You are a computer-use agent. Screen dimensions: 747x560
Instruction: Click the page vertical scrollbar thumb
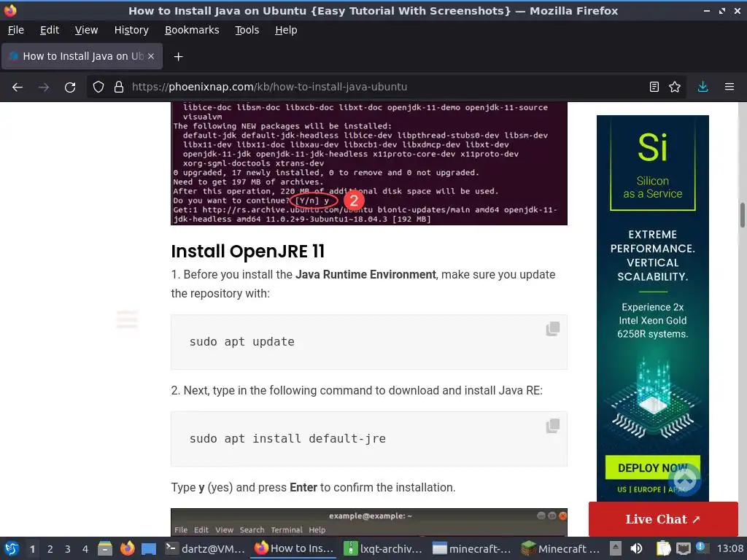tap(742, 215)
